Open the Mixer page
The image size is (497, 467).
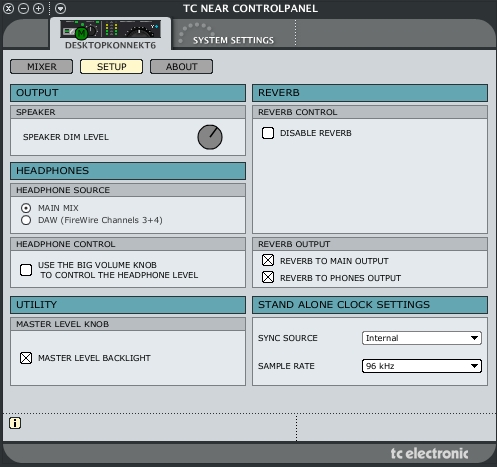tap(42, 67)
